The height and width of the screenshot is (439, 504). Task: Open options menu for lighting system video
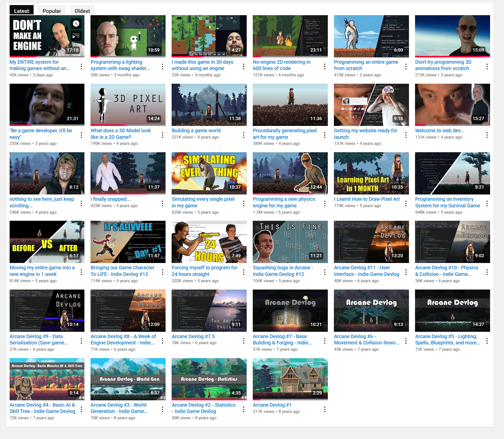163,67
